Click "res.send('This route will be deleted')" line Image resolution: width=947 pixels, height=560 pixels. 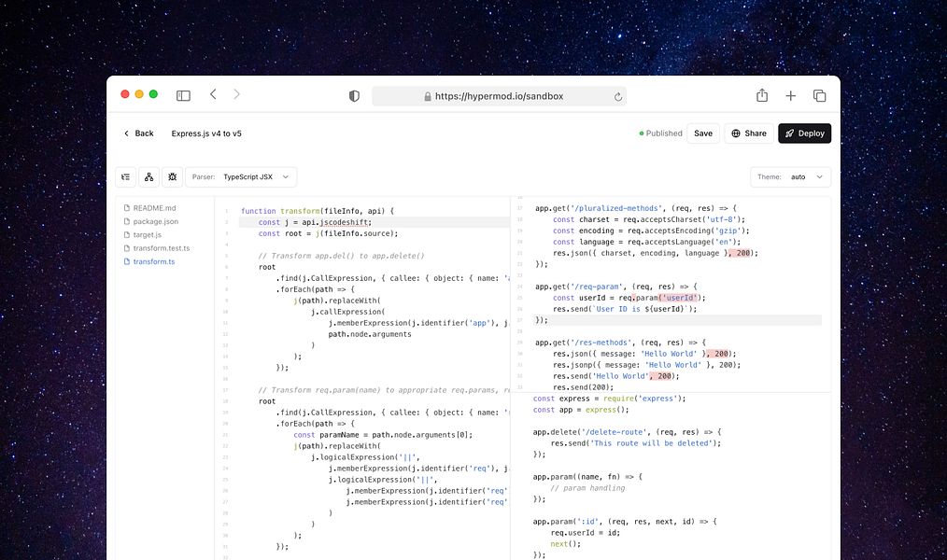click(x=636, y=443)
